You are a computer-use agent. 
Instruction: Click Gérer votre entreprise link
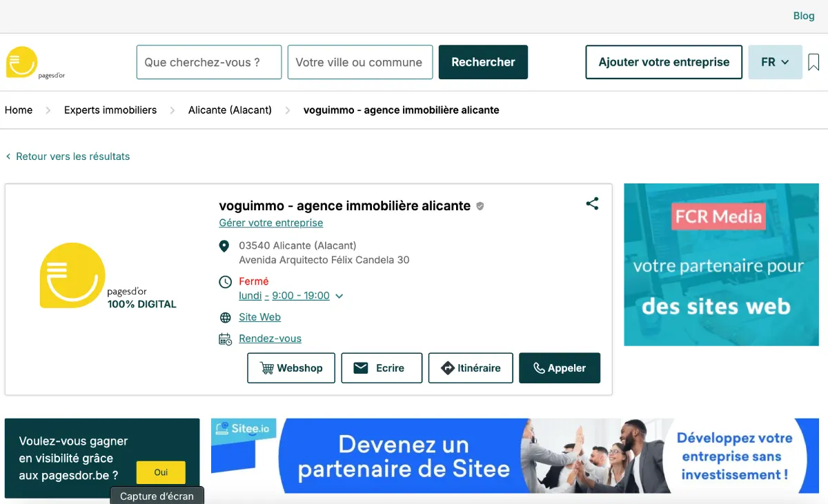(271, 223)
